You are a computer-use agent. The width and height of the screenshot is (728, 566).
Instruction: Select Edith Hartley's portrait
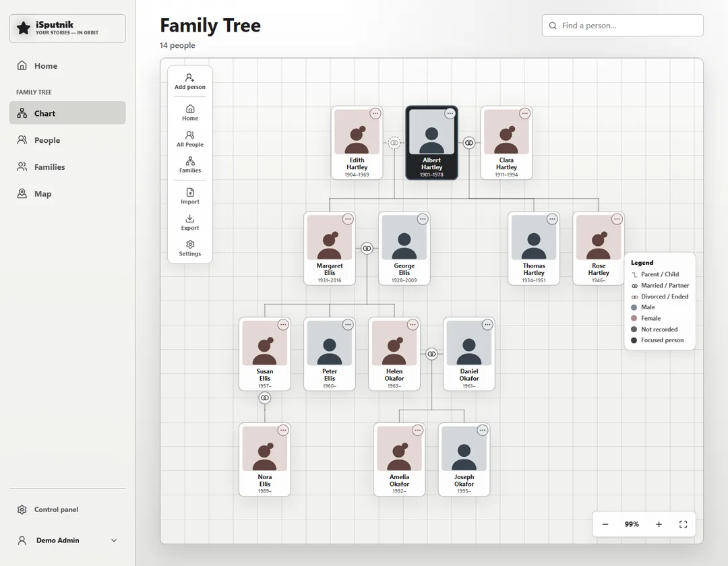[x=357, y=132]
